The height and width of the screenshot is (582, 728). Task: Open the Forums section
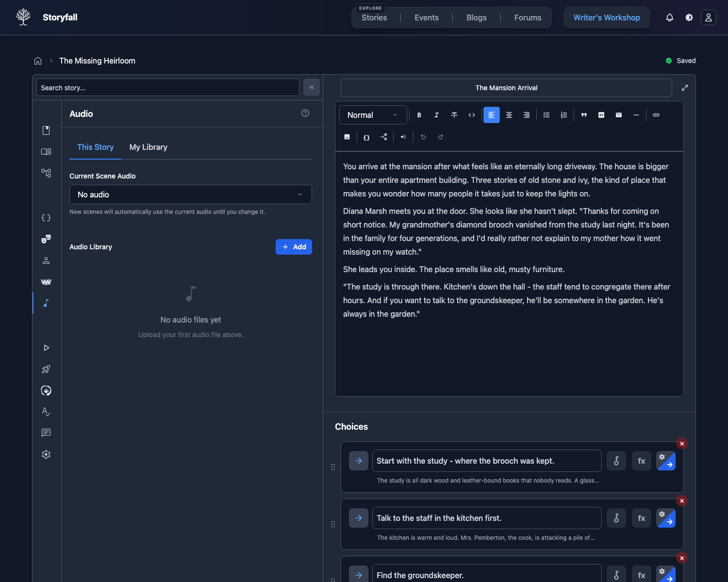point(528,17)
